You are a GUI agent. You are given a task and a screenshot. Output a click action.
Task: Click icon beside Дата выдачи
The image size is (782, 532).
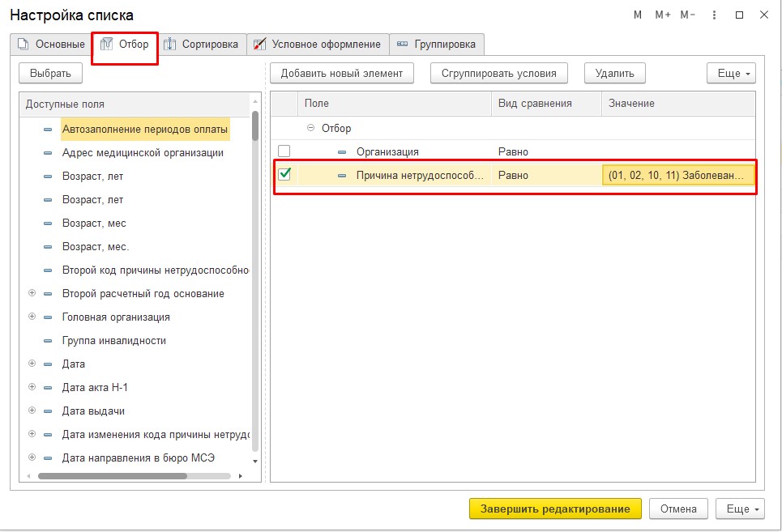pyautogui.click(x=48, y=411)
